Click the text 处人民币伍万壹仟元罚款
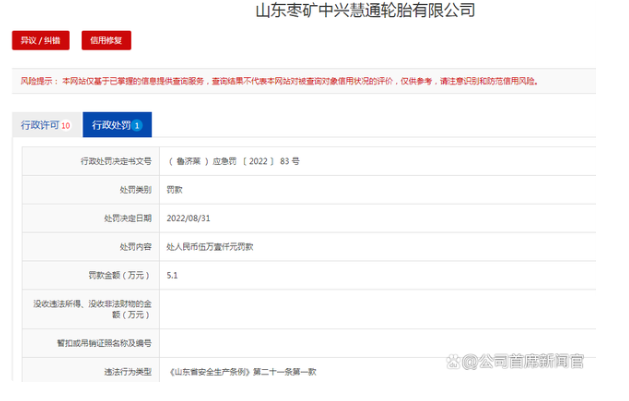The image size is (629, 401). pos(210,247)
